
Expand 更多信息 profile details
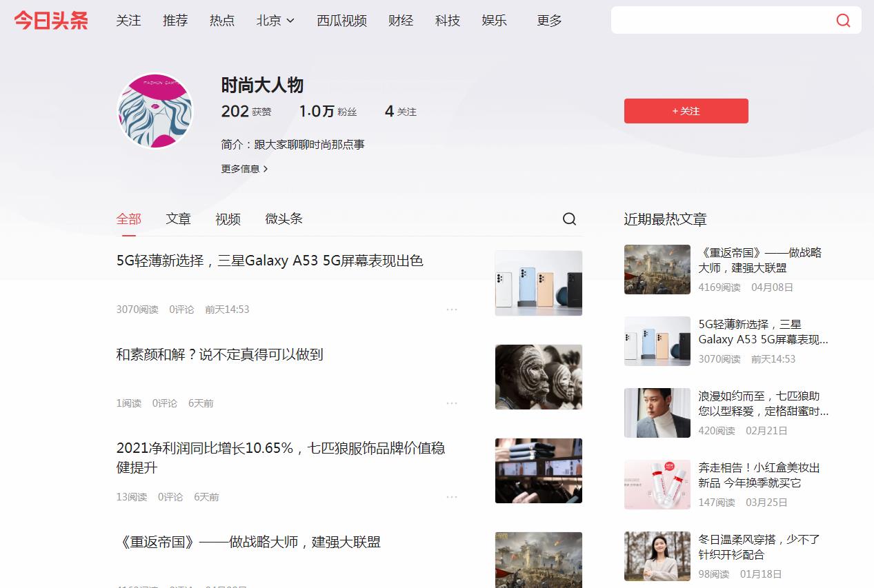point(245,169)
